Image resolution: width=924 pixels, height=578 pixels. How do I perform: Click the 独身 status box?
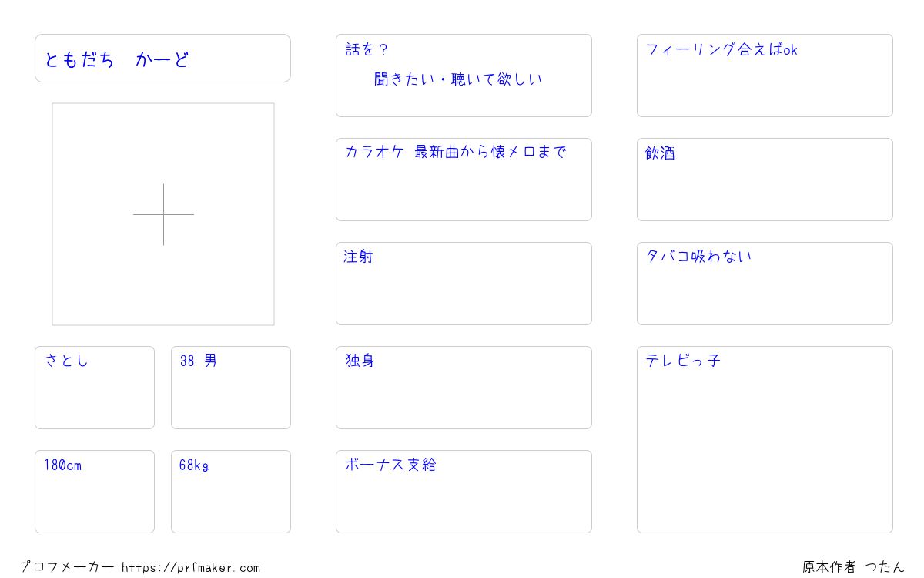pyautogui.click(x=464, y=388)
